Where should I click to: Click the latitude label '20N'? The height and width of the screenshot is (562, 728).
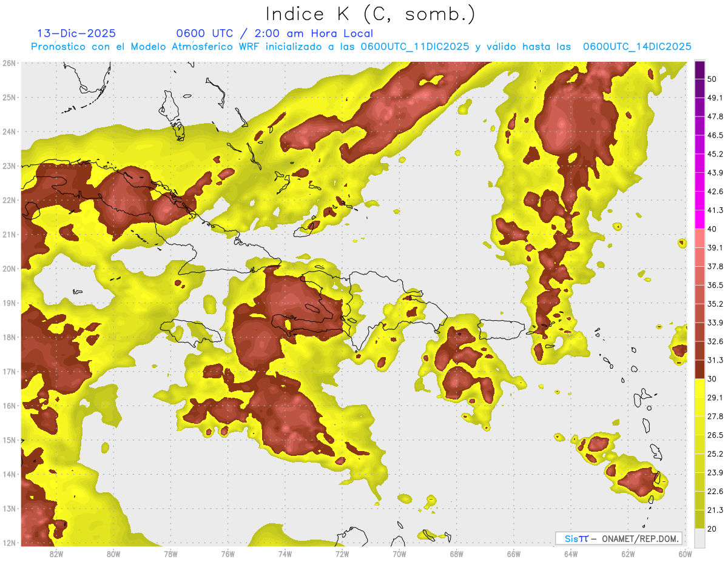coord(9,269)
